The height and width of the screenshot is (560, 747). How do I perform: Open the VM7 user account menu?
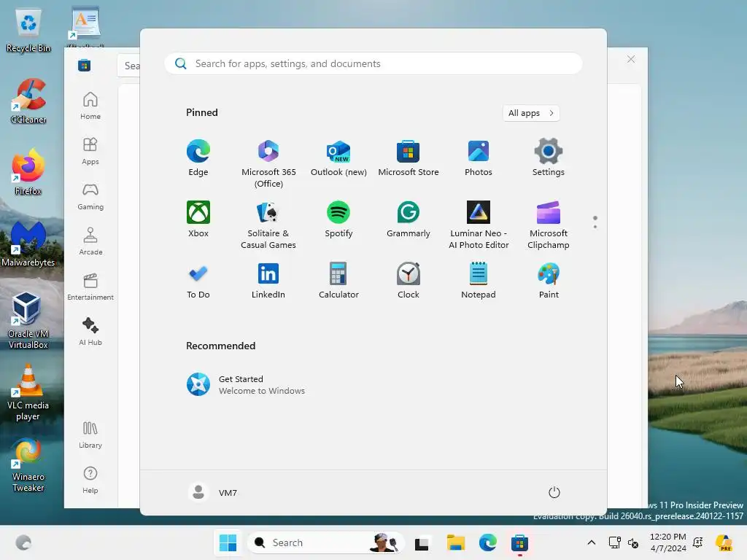(212, 492)
